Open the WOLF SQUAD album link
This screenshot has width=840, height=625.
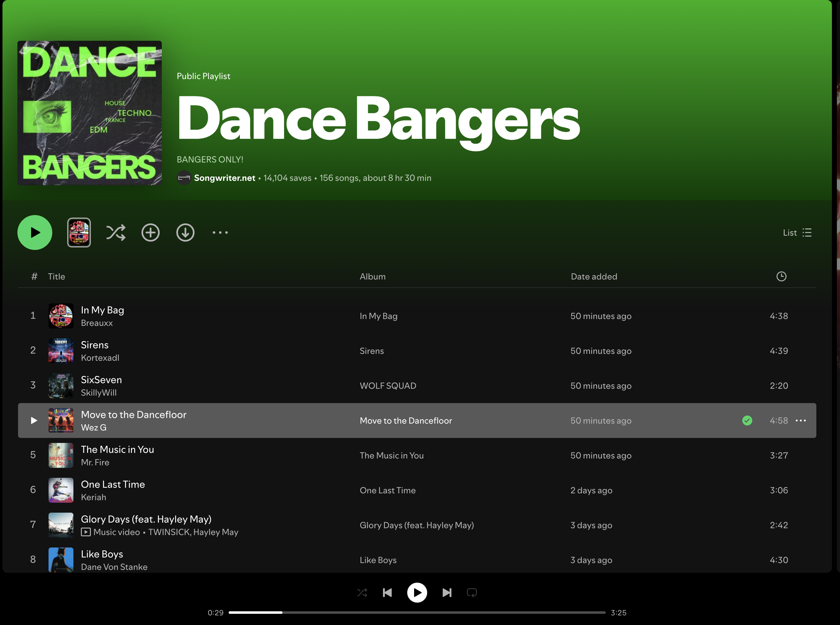pyautogui.click(x=388, y=386)
